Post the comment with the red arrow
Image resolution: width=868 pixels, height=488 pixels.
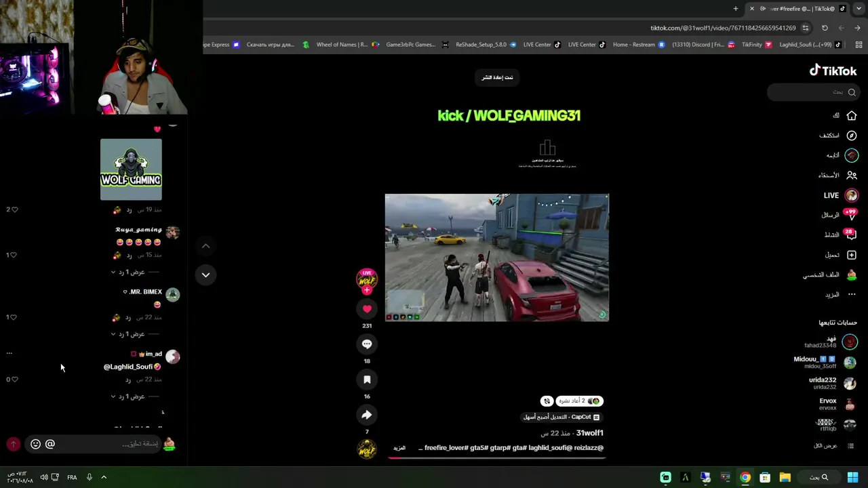[14, 444]
